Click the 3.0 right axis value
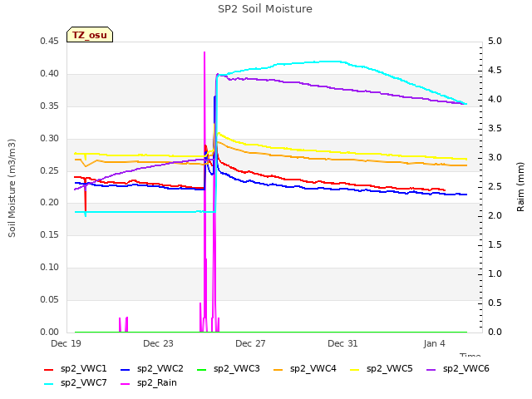This screenshot has height=399, width=532. point(495,157)
